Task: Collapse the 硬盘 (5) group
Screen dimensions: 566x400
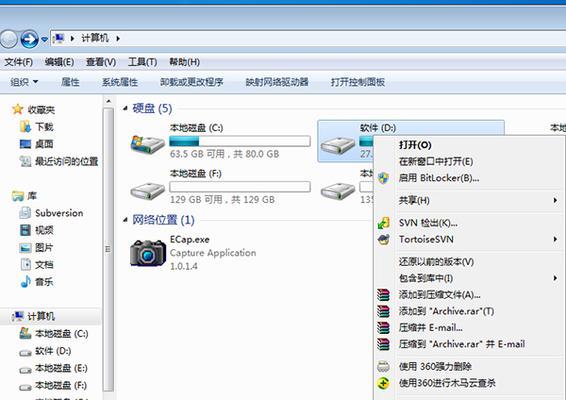Action: pos(125,108)
